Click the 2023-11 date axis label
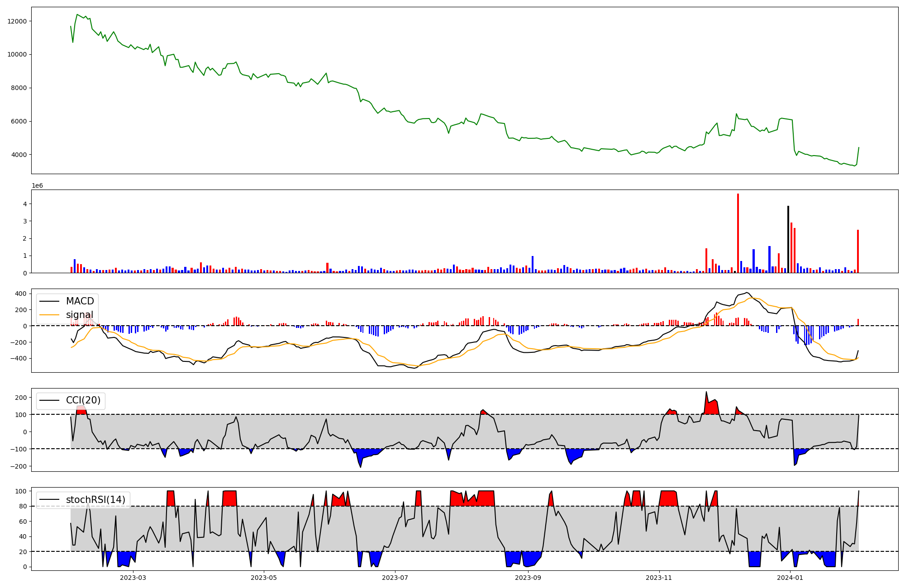This screenshot has height=588, width=905. (659, 578)
